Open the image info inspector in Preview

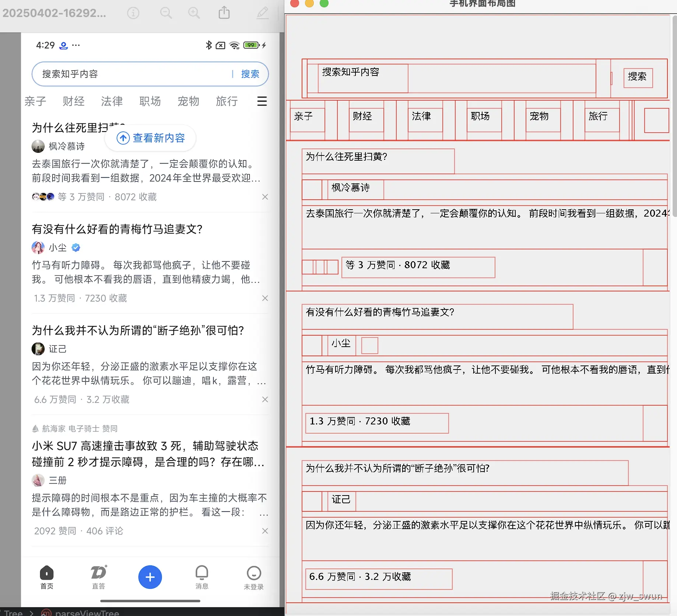click(133, 13)
